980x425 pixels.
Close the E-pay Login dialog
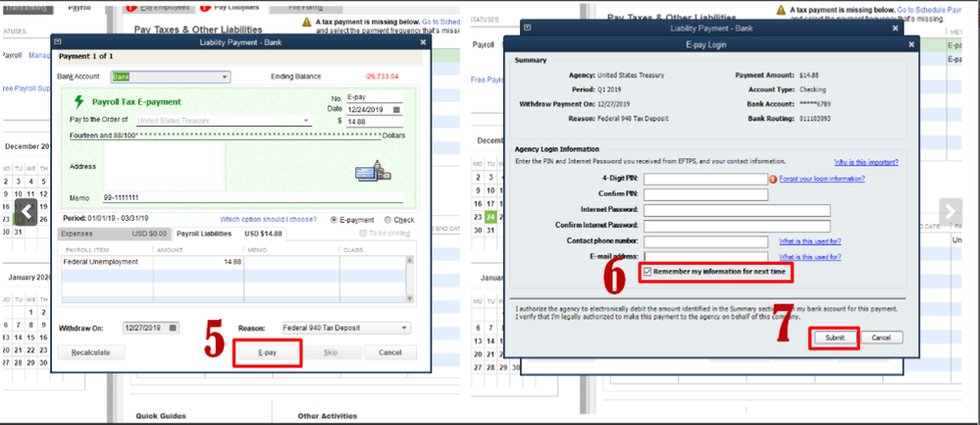pos(910,44)
